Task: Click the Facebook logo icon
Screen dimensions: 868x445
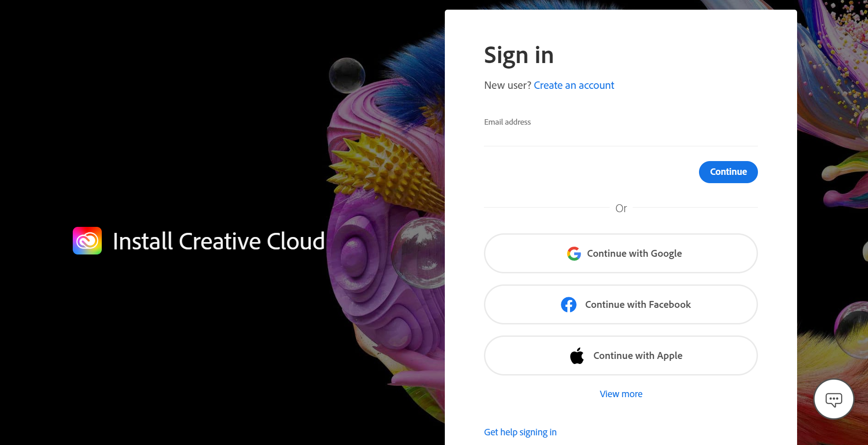Action: coord(569,305)
